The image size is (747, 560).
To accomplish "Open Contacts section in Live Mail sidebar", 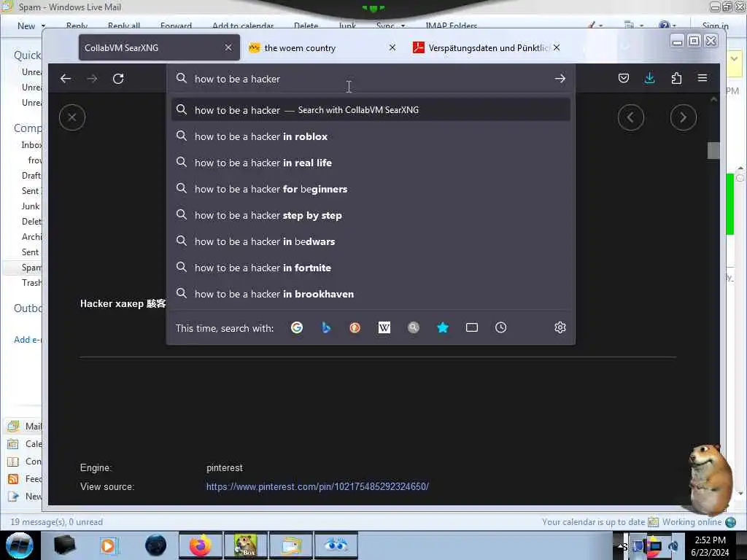I will pyautogui.click(x=25, y=462).
